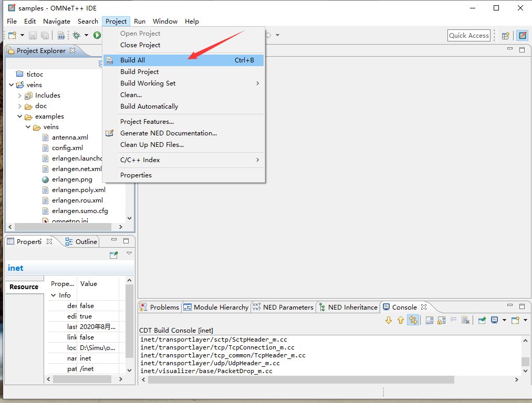Close the Properties view tab
The width and height of the screenshot is (532, 403).
(x=49, y=241)
